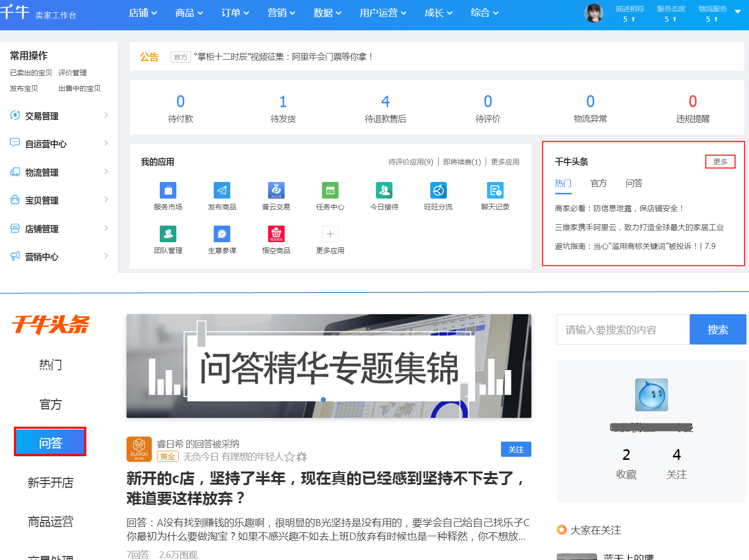Open the 旺旺分流 app
Image resolution: width=749 pixels, height=560 pixels.
pos(438,190)
